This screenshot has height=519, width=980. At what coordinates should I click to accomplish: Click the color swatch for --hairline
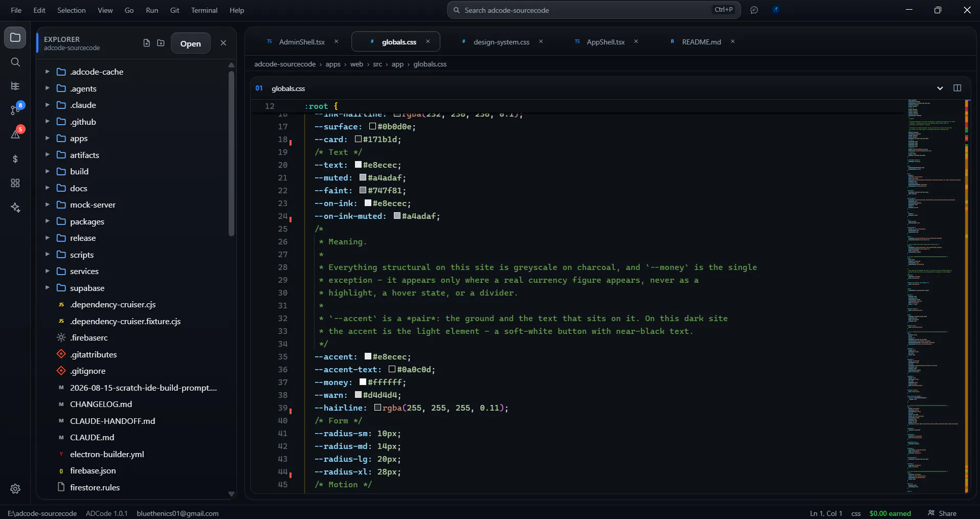[377, 408]
